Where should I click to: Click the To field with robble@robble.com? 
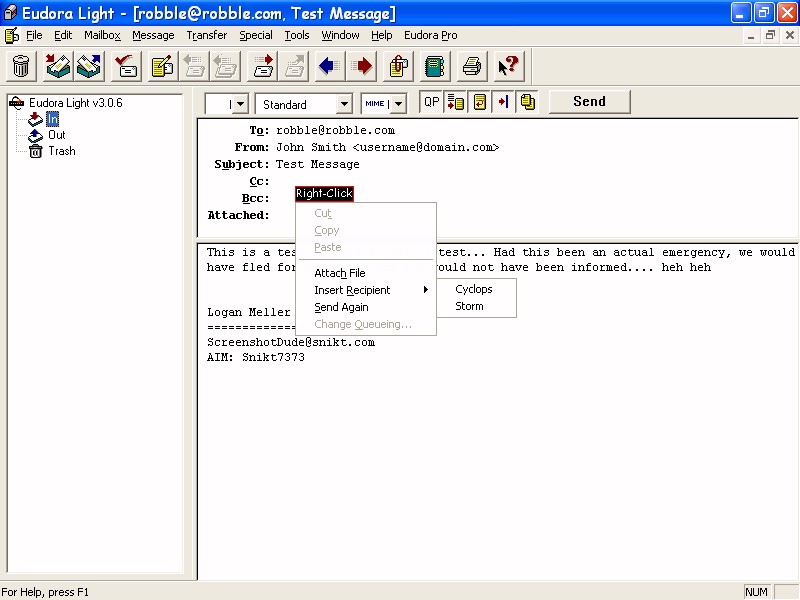(x=335, y=130)
